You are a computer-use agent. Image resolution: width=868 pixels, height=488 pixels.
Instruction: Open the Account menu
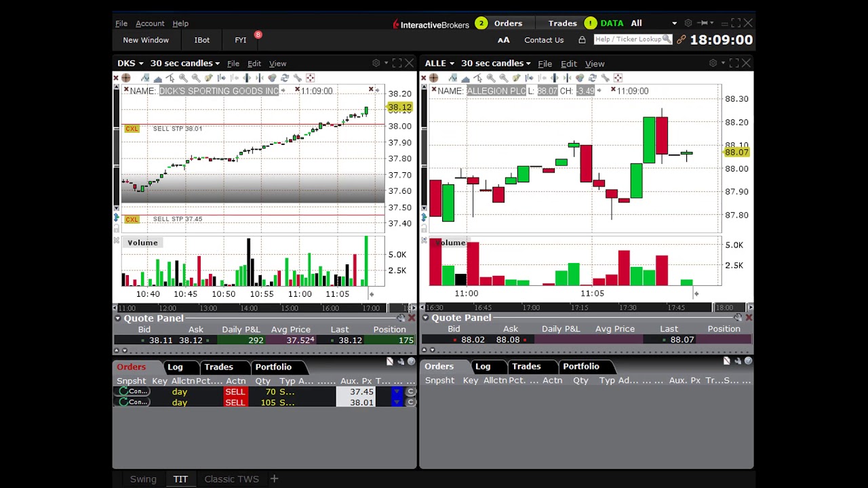point(150,24)
